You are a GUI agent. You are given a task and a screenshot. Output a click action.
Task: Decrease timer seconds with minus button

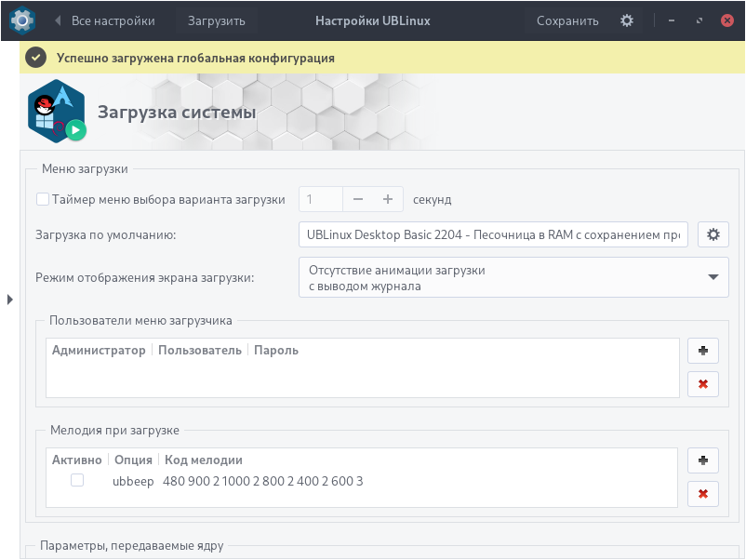point(358,199)
